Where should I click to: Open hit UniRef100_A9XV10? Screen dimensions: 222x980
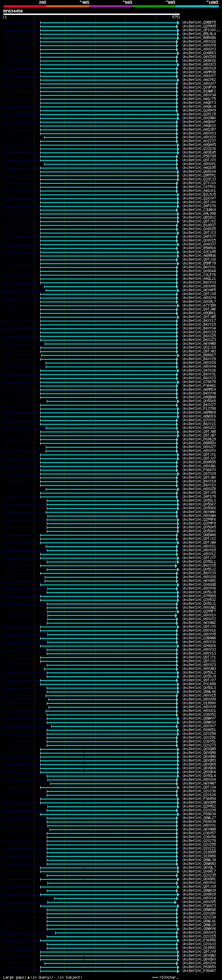(199, 615)
